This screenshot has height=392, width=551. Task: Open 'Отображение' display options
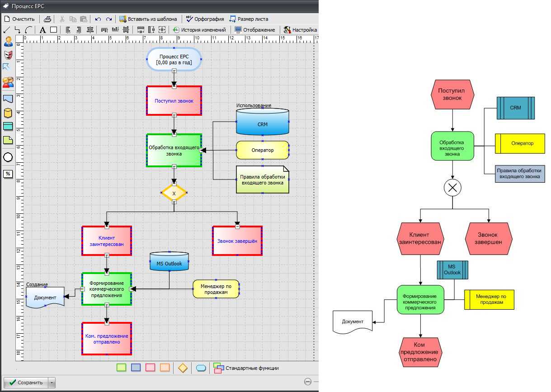point(254,30)
